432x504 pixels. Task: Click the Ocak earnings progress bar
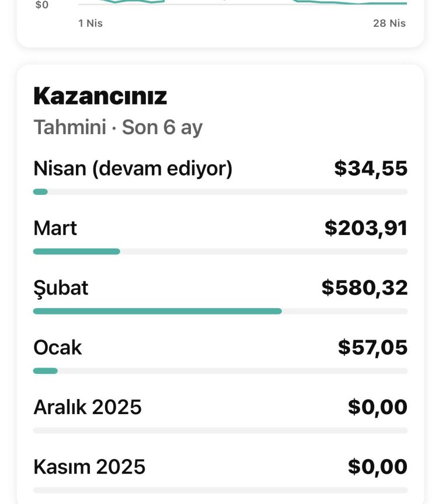point(220,371)
